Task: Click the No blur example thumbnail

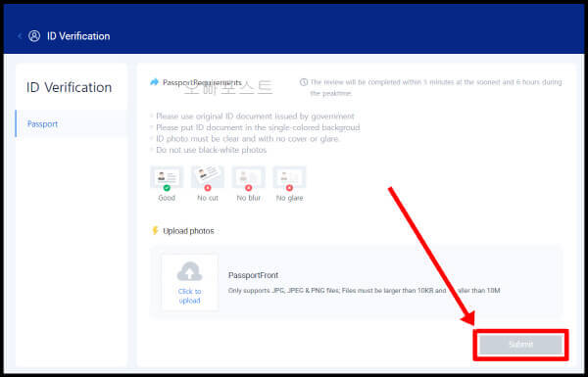Action: pos(248,177)
